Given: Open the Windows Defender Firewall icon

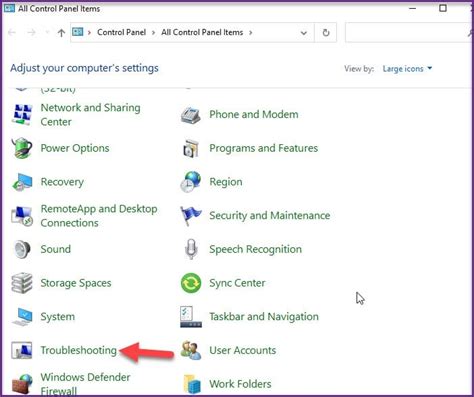Looking at the screenshot, I should (22, 384).
